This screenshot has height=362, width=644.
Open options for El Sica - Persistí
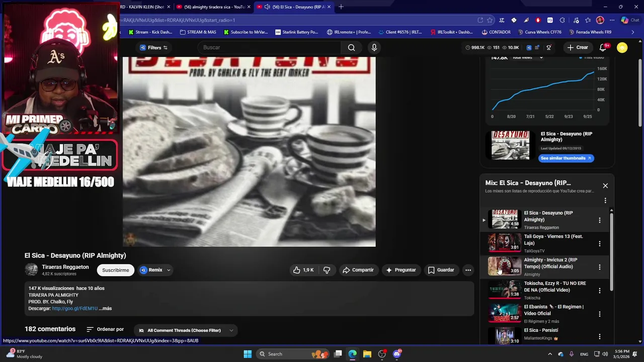(x=599, y=337)
